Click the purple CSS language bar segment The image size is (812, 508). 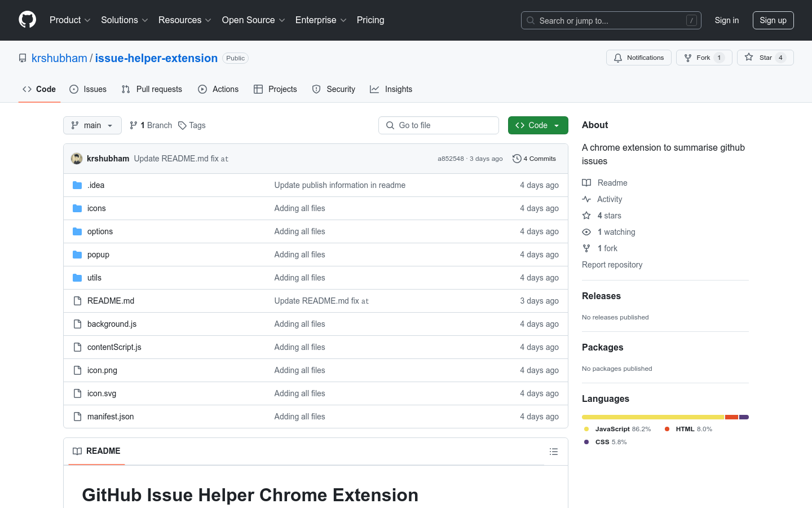click(x=744, y=417)
